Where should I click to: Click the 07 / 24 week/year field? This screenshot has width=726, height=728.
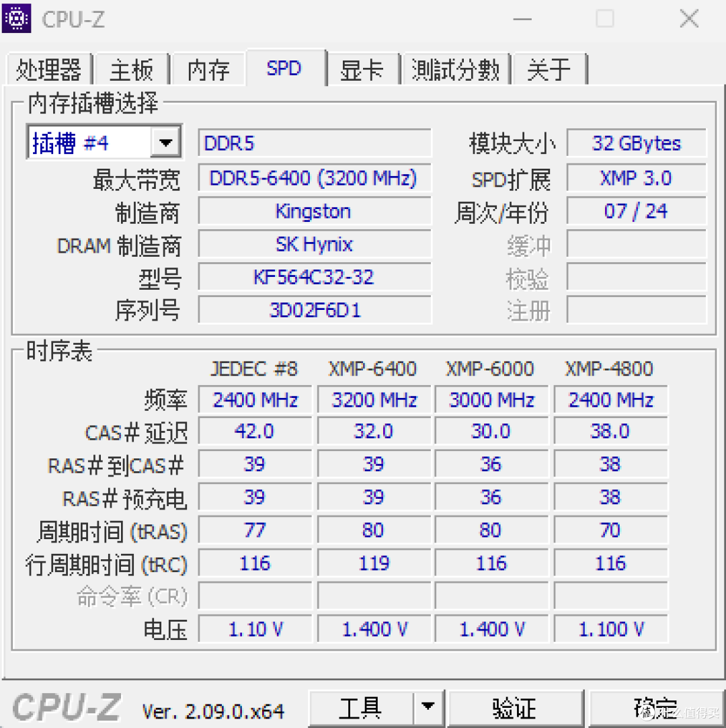(x=637, y=211)
